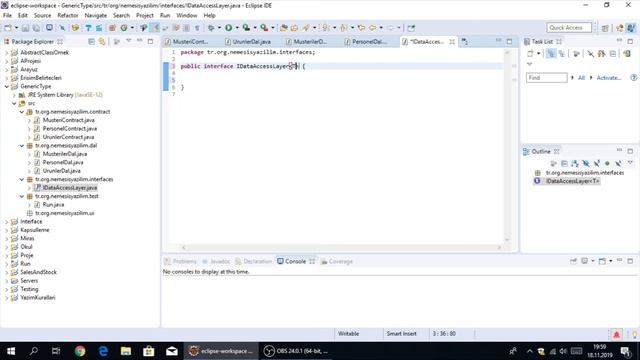The height and width of the screenshot is (360, 640).
Task: Open the New Task dropdown arrow
Action: tap(538, 53)
